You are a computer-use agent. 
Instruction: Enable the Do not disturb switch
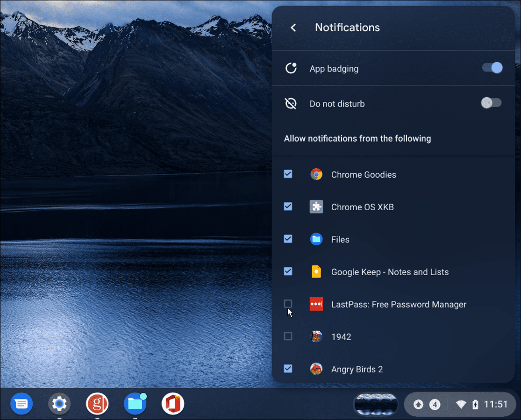492,103
